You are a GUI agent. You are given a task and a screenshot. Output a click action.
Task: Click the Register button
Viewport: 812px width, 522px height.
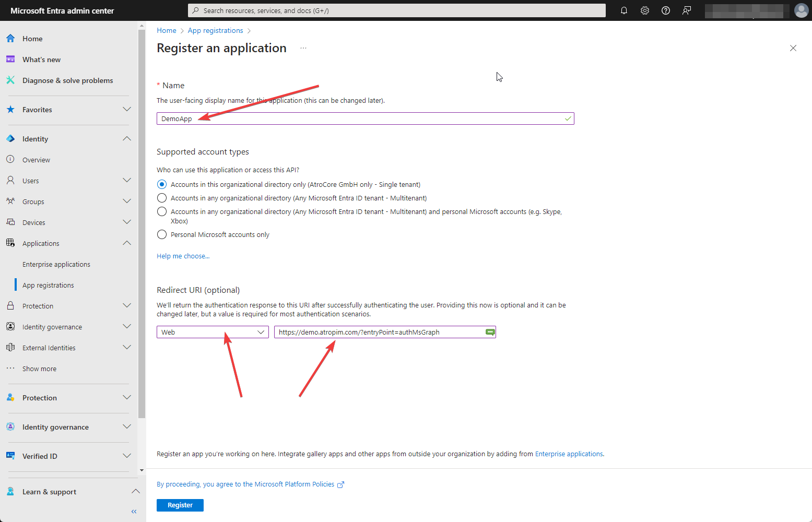pyautogui.click(x=180, y=505)
